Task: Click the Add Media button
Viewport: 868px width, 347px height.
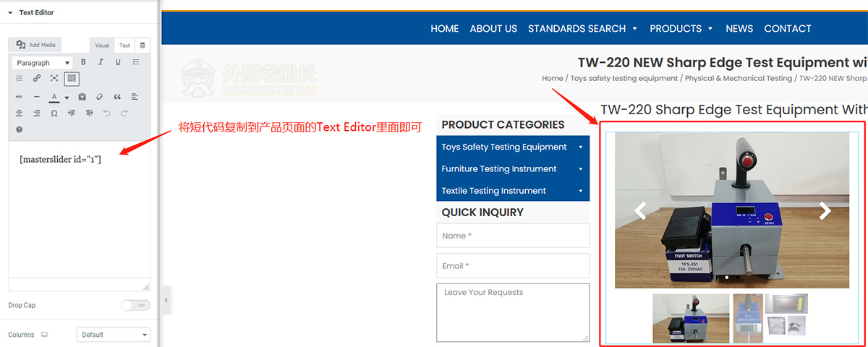Action: (35, 45)
